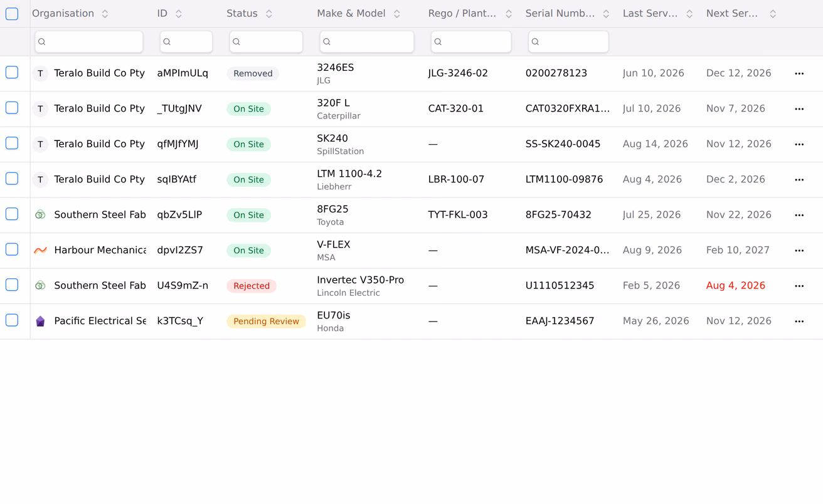Click Southern Steel Fab logo in 8FG25 row

(x=40, y=215)
